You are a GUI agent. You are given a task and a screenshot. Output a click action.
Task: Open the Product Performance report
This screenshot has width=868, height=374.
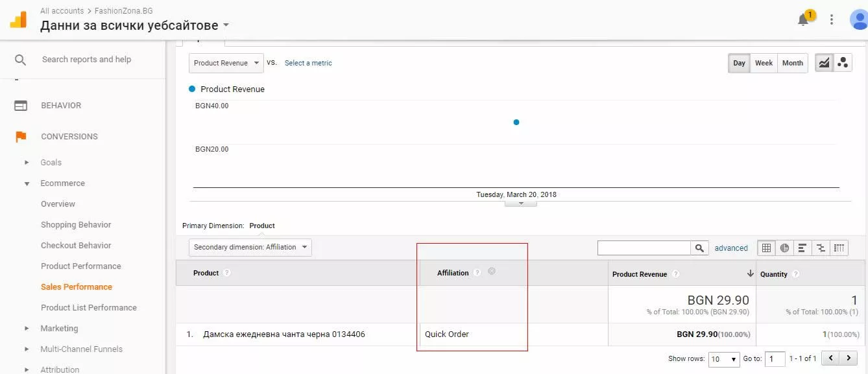point(81,266)
